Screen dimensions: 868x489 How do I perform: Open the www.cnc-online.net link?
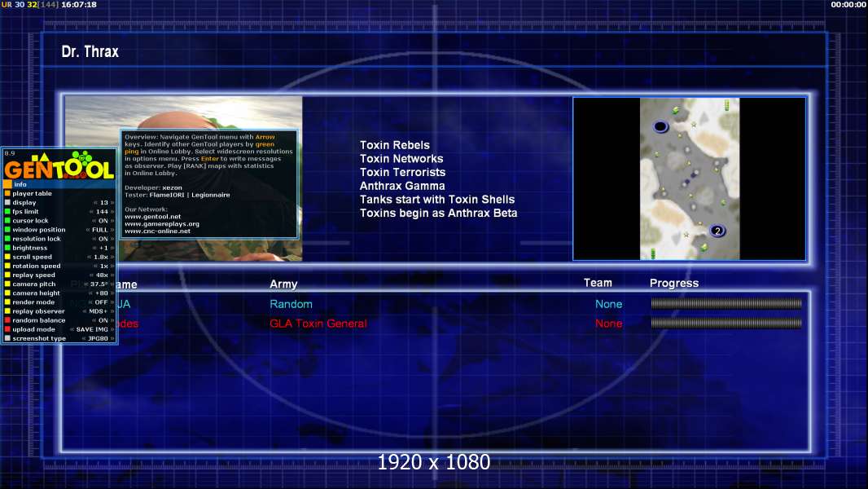(157, 231)
